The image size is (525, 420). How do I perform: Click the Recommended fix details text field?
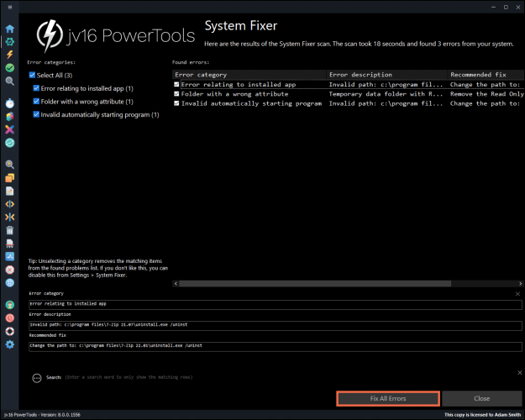coord(276,347)
